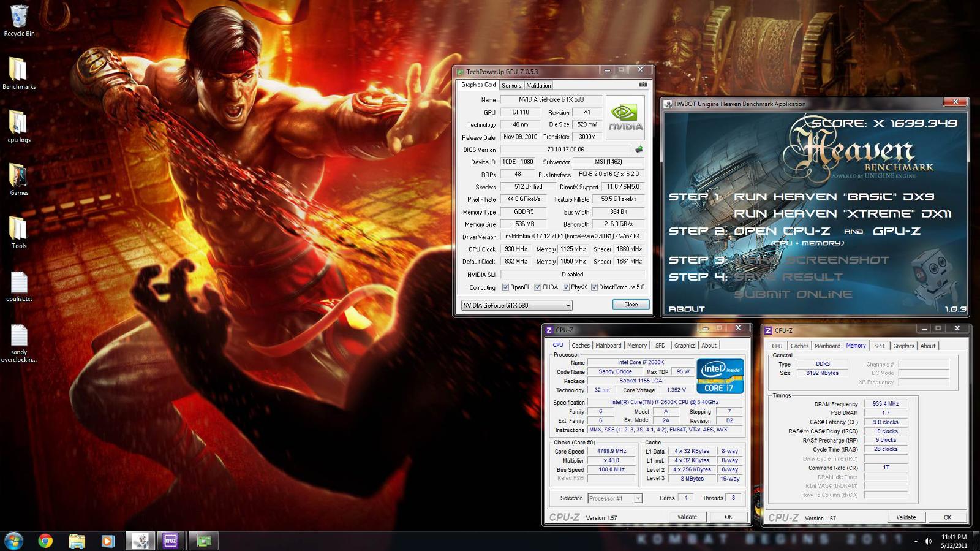Open Mainboard tab in left CPU-Z window
Viewport: 980px width, 551px height.
pos(608,346)
